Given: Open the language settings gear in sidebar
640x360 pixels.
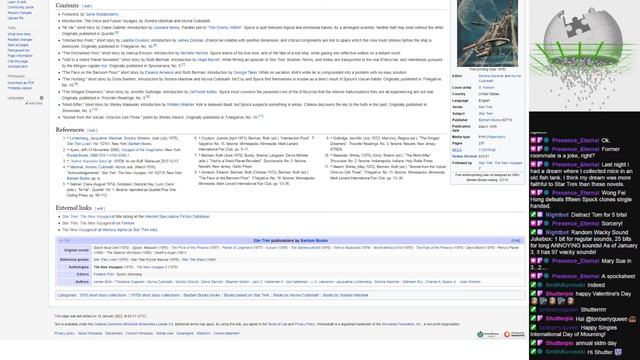Looking at the screenshot, I should (42, 98).
